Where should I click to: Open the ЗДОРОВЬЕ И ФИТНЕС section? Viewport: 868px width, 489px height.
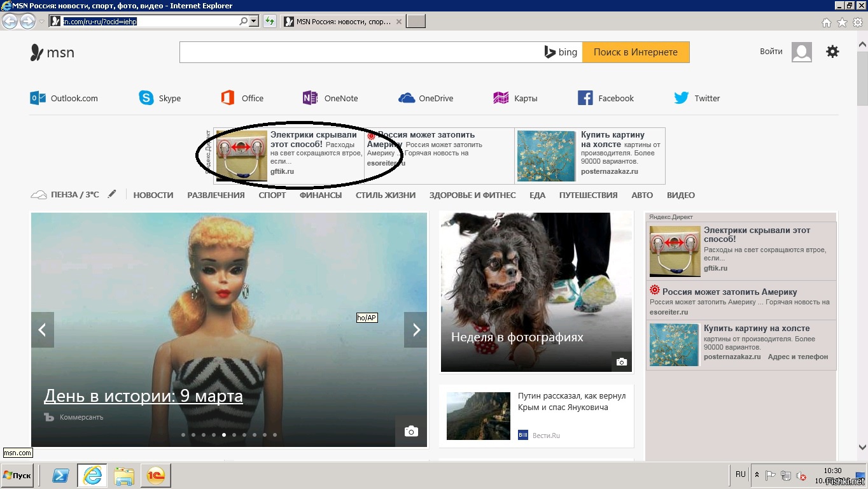[473, 195]
